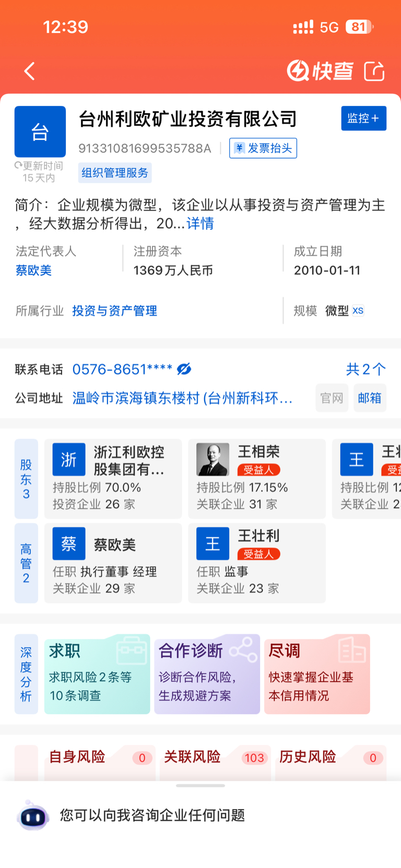
Task: Open 王相荣 shareholder photo
Action: [213, 459]
